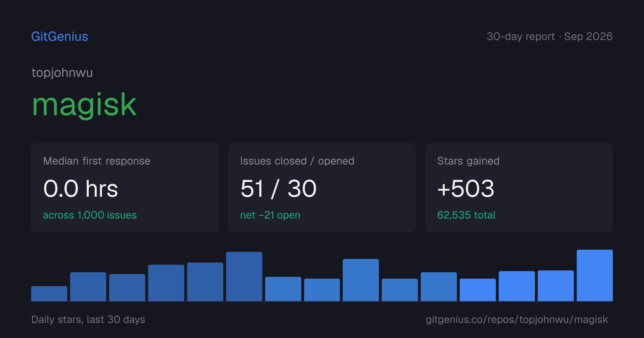The image size is (644, 338).
Task: Open the Stars gained card
Action: (x=519, y=188)
